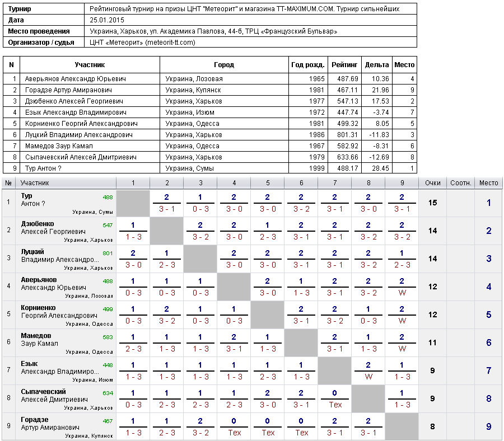
Task: Click the 'Соотн.' header in the results grid
Action: pyautogui.click(x=461, y=183)
